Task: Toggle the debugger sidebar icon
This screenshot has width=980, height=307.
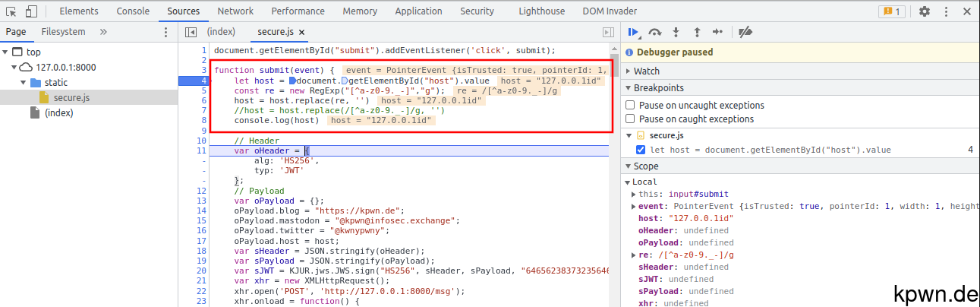Action: click(607, 32)
